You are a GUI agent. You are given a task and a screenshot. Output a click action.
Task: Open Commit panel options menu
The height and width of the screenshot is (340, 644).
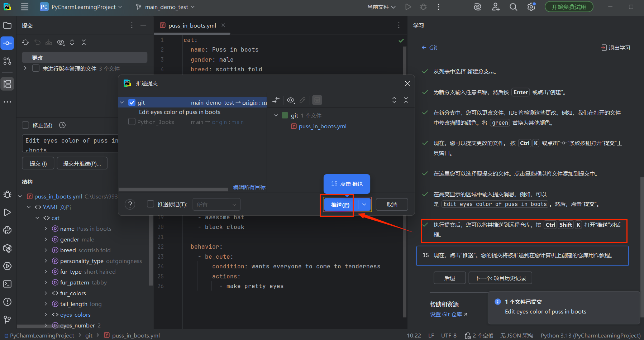point(132,25)
